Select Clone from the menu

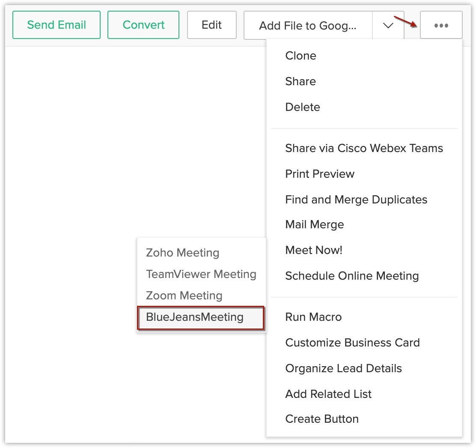point(300,56)
